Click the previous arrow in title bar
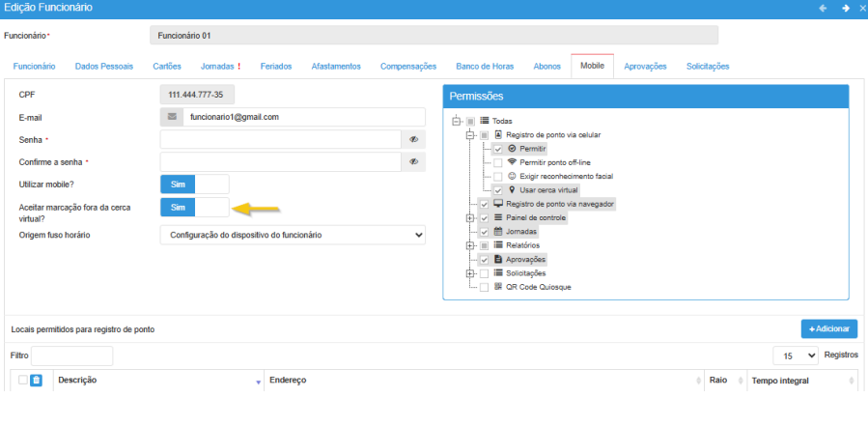This screenshot has height=426, width=868. (x=823, y=8)
